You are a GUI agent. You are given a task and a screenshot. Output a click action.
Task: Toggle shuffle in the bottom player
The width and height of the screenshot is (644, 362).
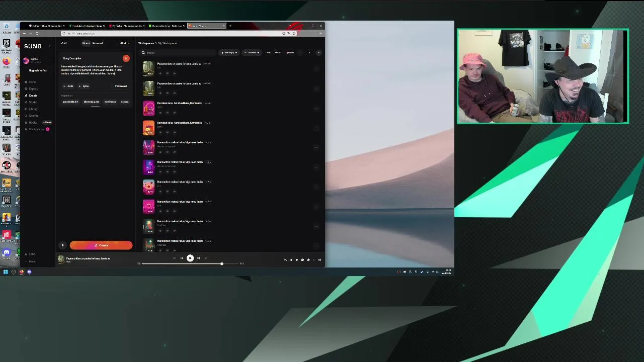[174, 258]
